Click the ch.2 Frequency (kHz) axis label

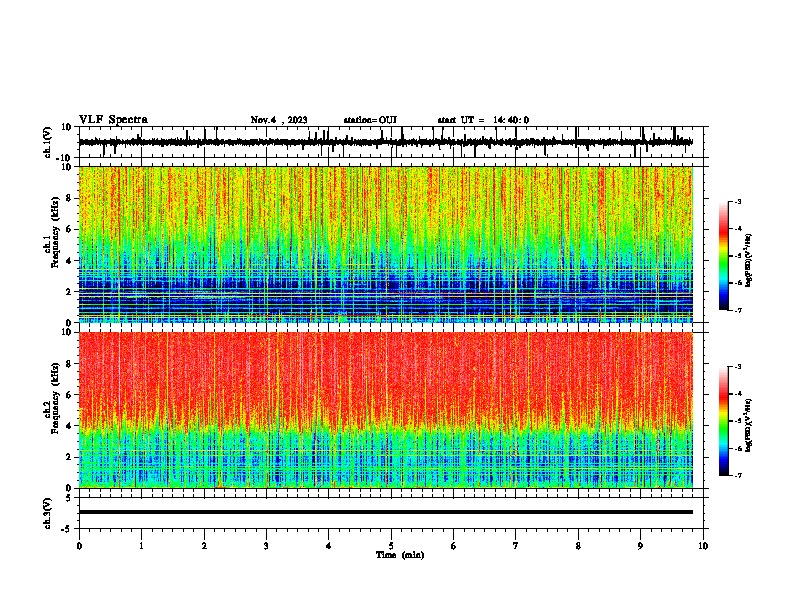coord(55,398)
